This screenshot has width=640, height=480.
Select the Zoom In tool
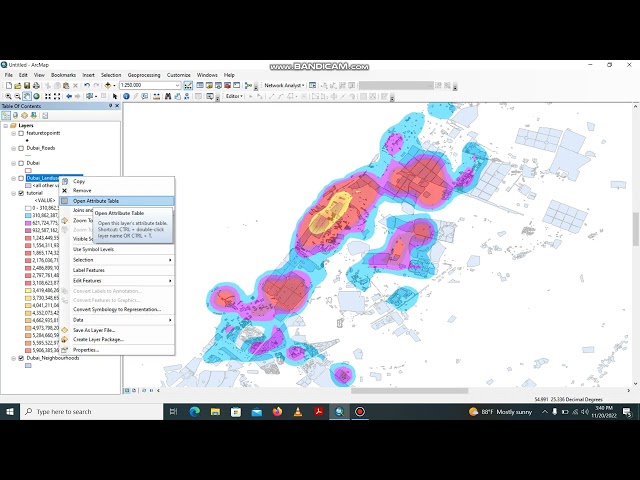[x=8, y=96]
